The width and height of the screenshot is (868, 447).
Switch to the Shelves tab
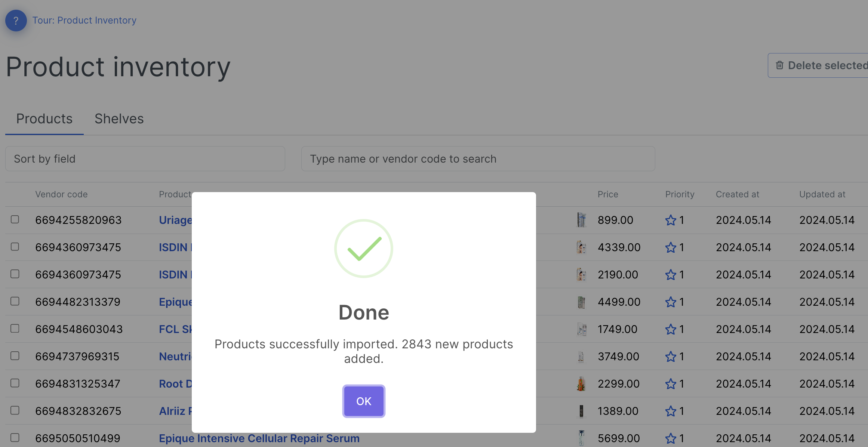tap(119, 119)
